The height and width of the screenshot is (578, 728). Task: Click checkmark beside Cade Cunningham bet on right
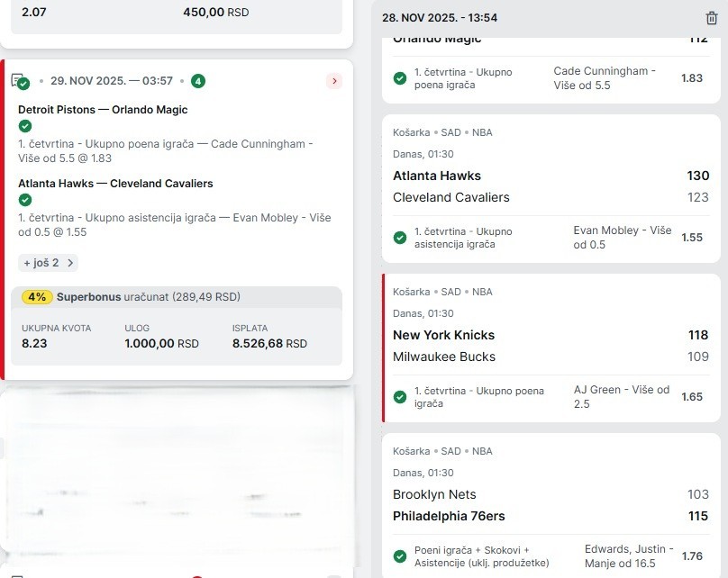399,78
